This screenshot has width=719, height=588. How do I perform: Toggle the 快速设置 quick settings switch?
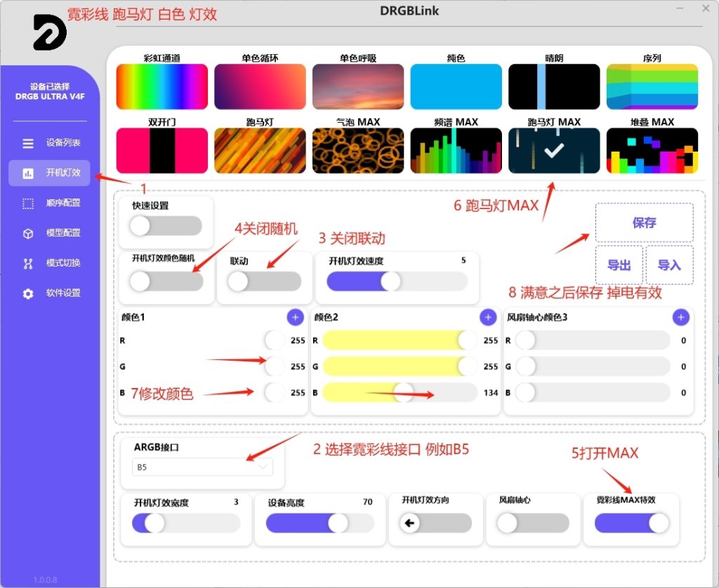pyautogui.click(x=166, y=226)
